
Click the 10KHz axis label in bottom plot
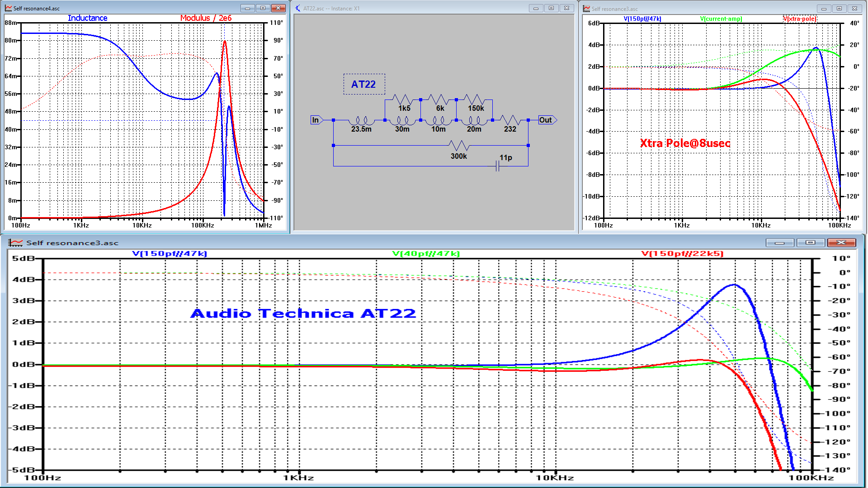coord(555,478)
